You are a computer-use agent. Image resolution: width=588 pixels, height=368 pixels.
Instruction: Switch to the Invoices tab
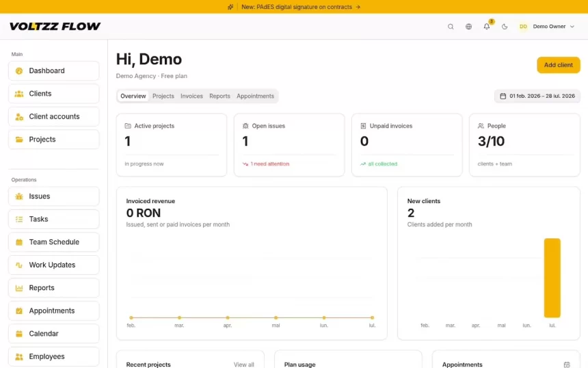[x=191, y=96]
